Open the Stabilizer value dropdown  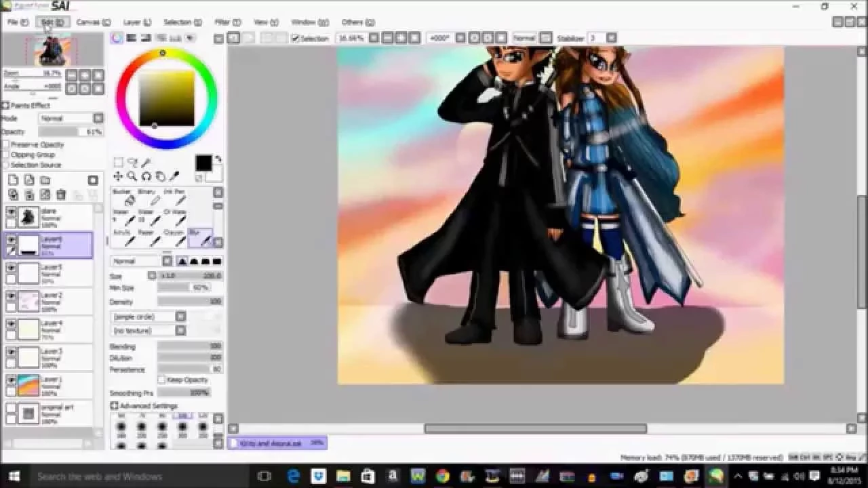[612, 39]
